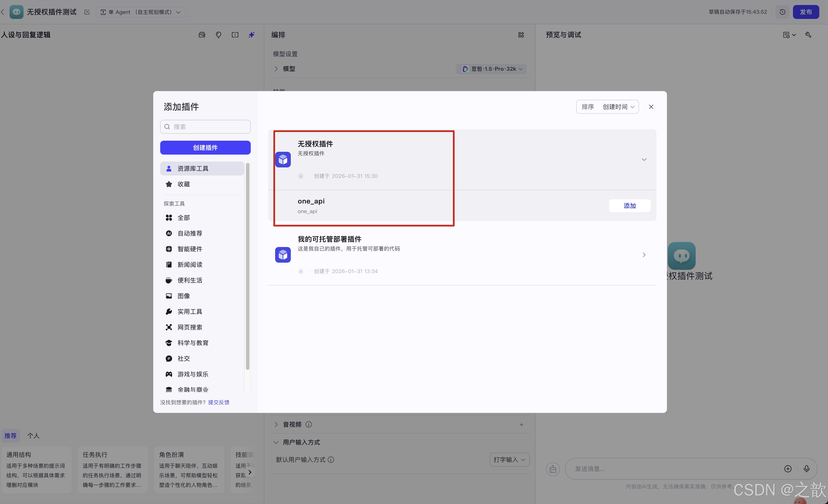
Task: Open 游戏与娱乐 tool category
Action: pos(193,374)
